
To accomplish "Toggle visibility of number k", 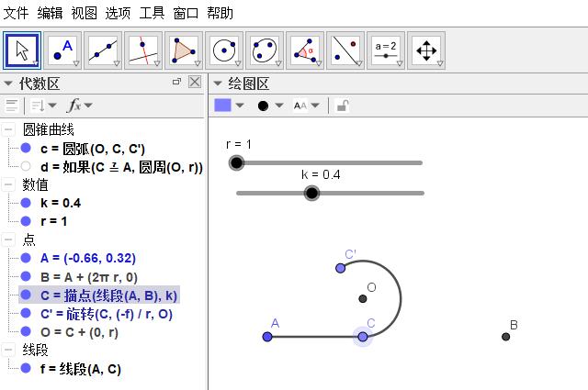I will coord(26,203).
